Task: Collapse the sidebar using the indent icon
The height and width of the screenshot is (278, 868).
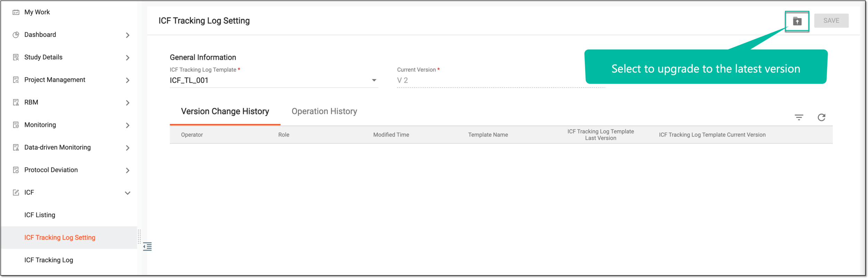Action: [x=148, y=247]
